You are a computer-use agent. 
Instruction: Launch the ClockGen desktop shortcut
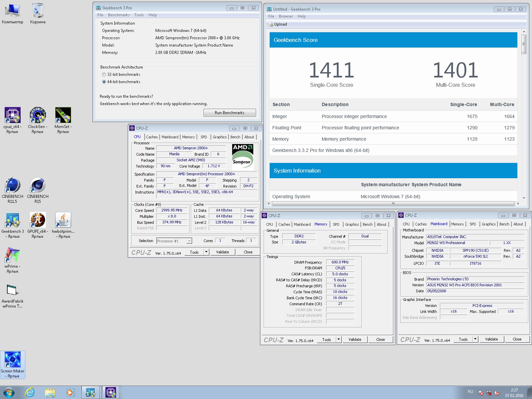coord(38,120)
